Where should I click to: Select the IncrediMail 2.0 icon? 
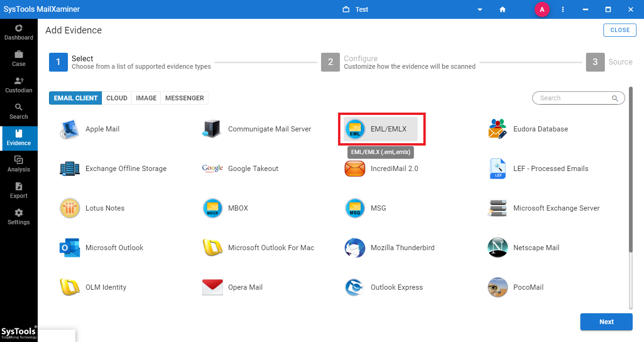click(x=355, y=169)
